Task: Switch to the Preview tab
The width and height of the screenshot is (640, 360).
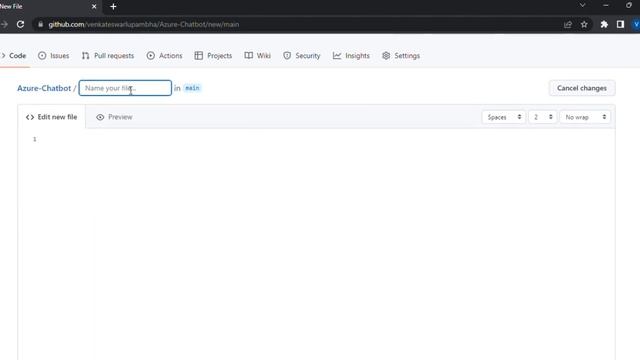Action: pyautogui.click(x=114, y=117)
